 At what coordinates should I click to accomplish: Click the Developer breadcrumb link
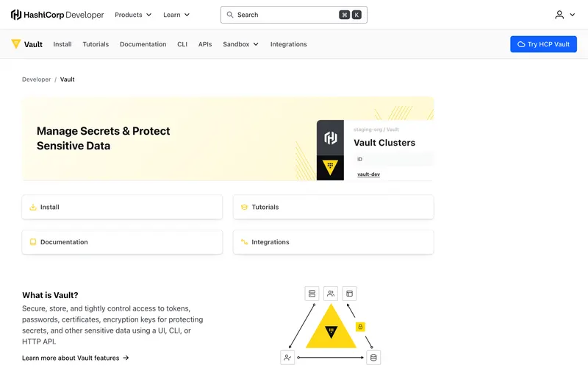tap(36, 79)
